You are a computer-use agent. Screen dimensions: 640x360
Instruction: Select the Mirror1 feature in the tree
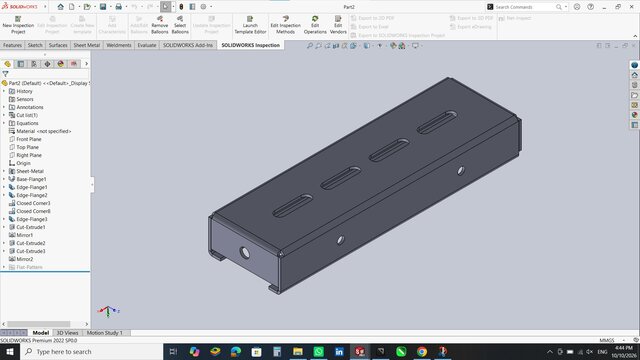[x=24, y=235]
